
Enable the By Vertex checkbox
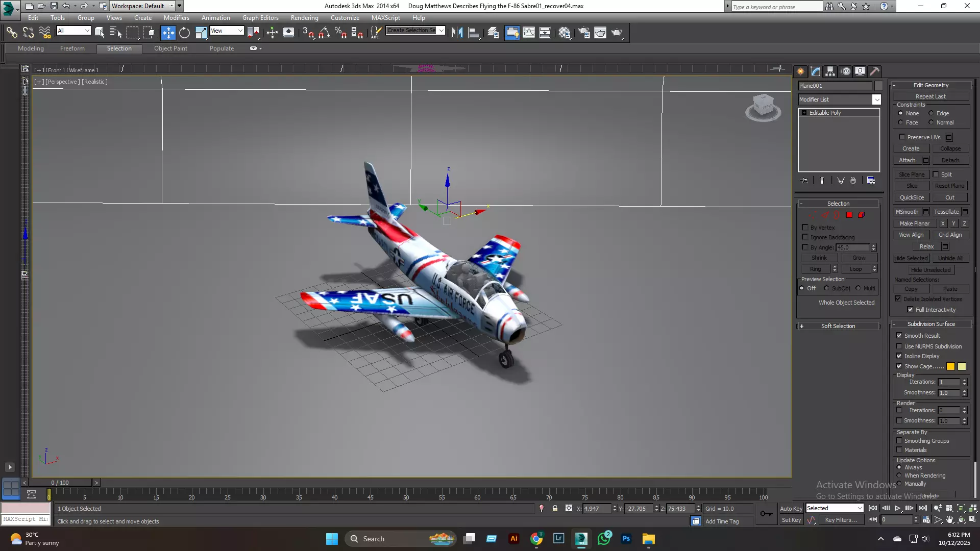tap(805, 228)
